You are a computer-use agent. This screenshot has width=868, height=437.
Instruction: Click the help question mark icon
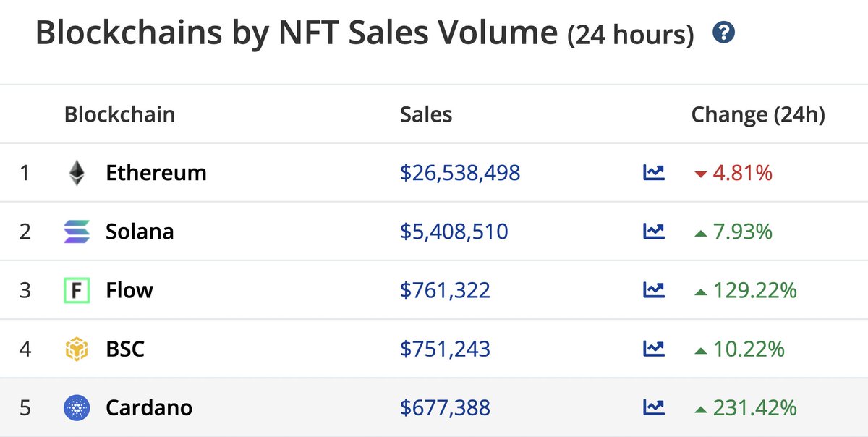click(x=723, y=33)
